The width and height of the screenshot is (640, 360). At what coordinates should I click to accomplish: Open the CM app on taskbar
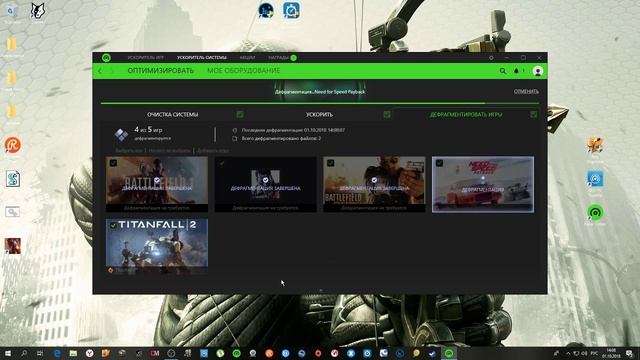155,353
